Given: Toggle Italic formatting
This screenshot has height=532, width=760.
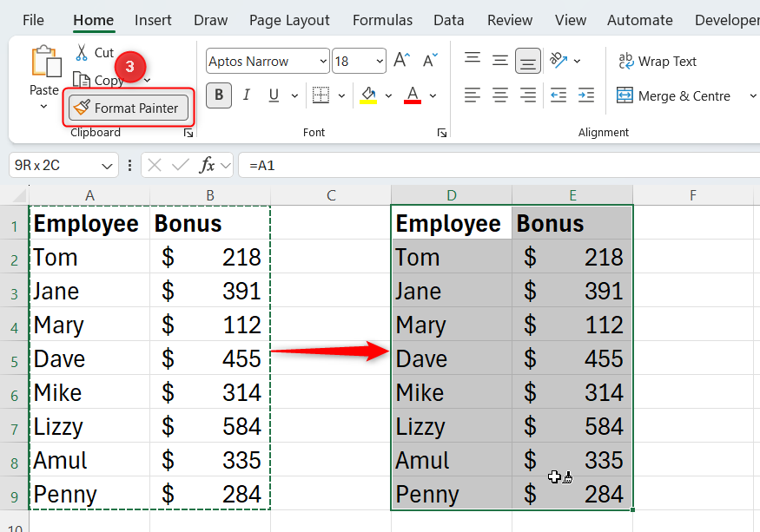Looking at the screenshot, I should (x=247, y=95).
